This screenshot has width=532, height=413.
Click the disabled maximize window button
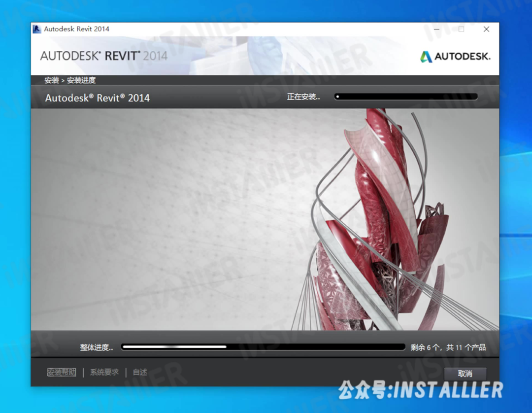(x=461, y=29)
